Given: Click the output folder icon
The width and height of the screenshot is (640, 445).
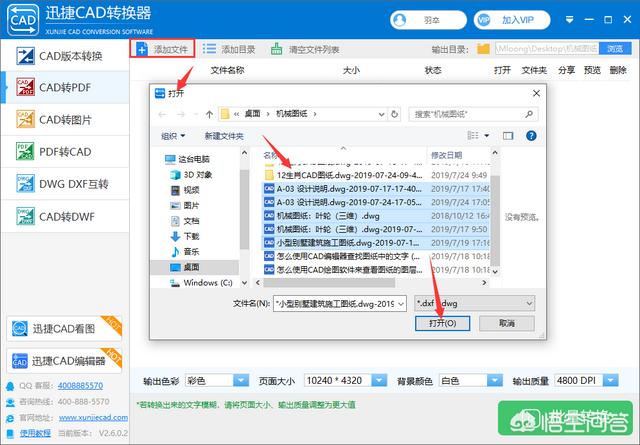Looking at the screenshot, I should click(483, 49).
